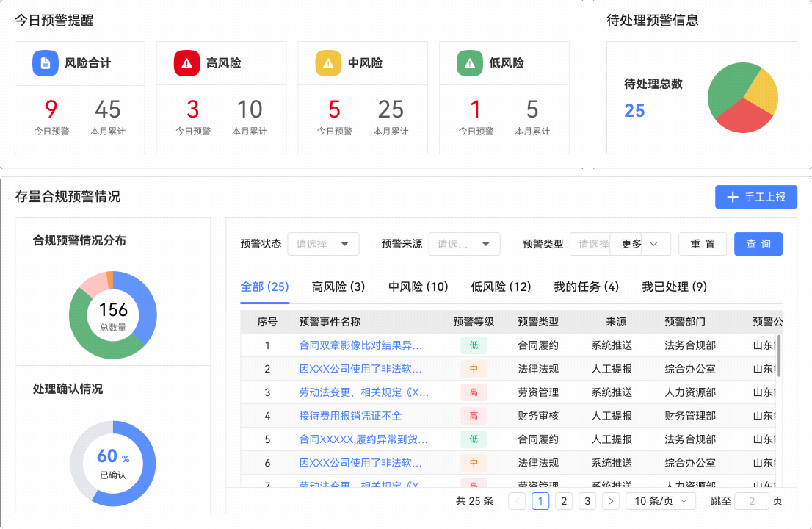
Task: Open the 10 条/页 page size dropdown
Action: (x=661, y=501)
